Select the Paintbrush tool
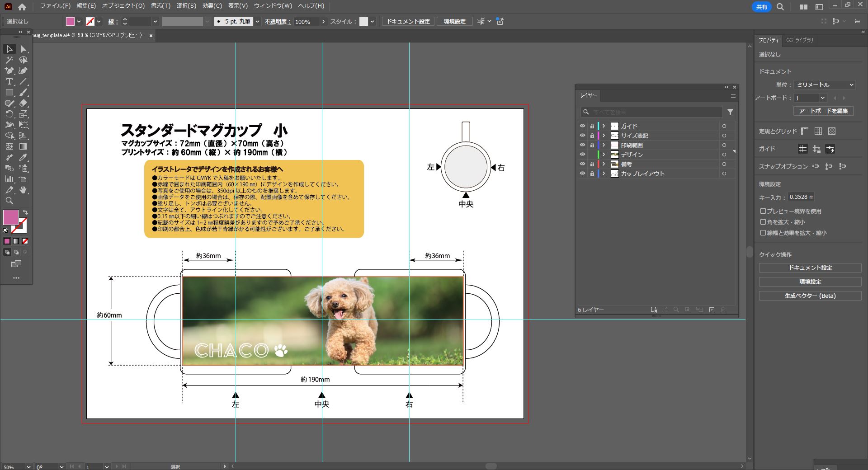 click(24, 92)
